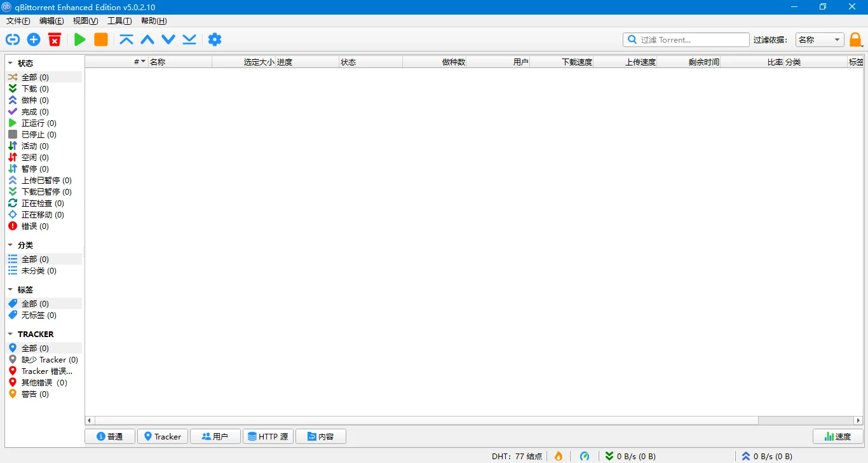868x463 pixels.
Task: Collapse the 分类 sidebar section
Action: (10, 245)
